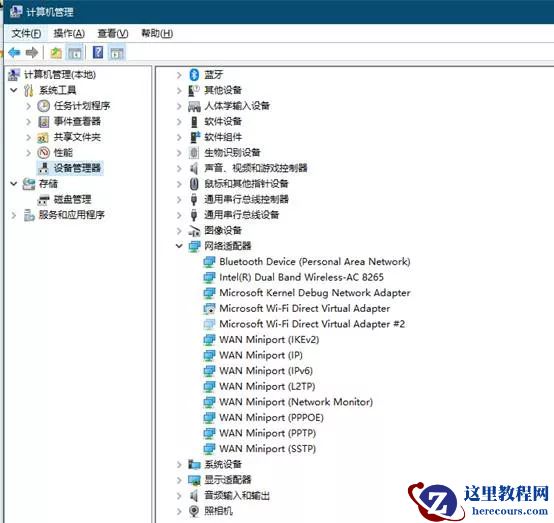
Task: Click the Intel(R) Dual Band Wireless-AC adapter icon
Action: [209, 277]
